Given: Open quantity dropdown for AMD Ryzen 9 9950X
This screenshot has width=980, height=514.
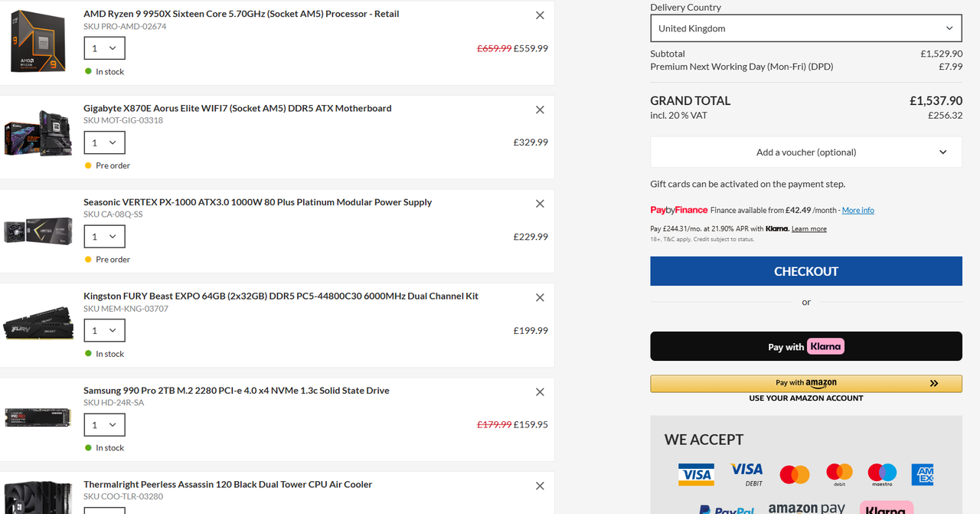Looking at the screenshot, I should click(x=104, y=48).
